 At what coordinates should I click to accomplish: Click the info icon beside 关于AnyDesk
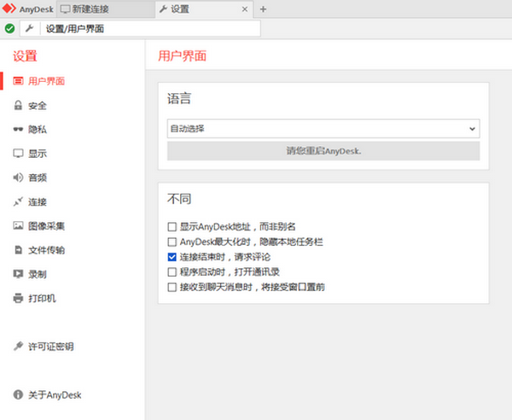point(18,394)
